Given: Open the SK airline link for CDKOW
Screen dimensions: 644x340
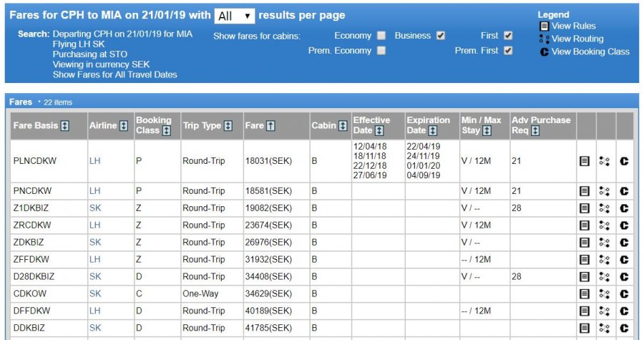Looking at the screenshot, I should [x=95, y=293].
